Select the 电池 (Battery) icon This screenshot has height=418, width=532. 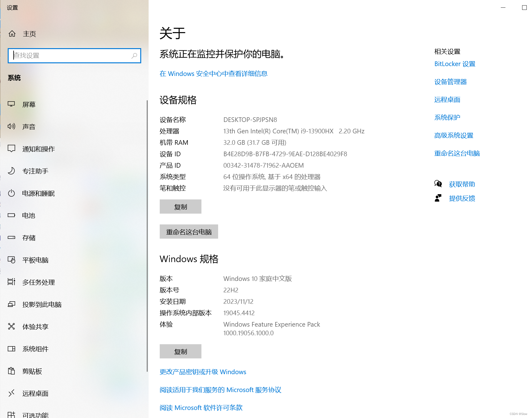[11, 215]
